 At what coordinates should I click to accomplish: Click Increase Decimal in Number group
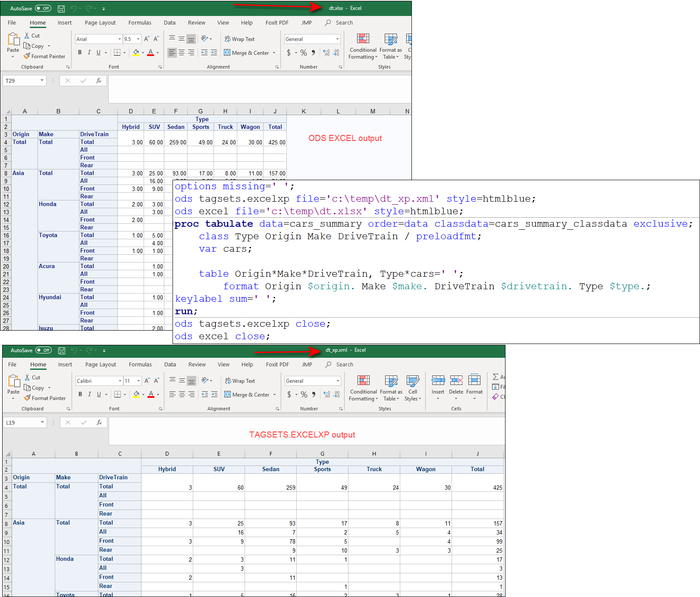[326, 53]
